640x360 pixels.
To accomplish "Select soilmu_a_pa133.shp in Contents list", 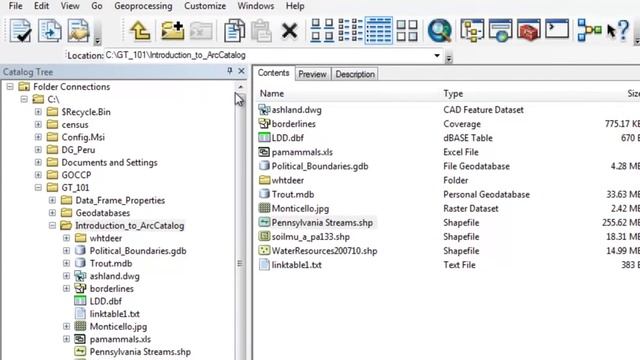I will pyautogui.click(x=311, y=237).
